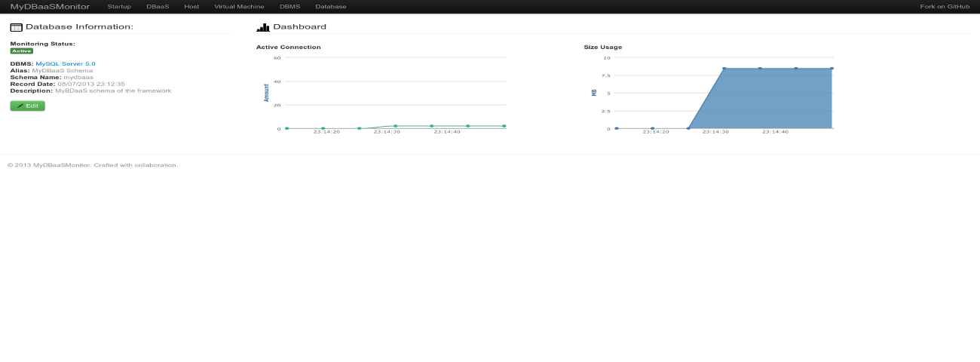Click the Dashboard bar chart icon
Viewport: 980px width, 362px height.
coord(263,27)
